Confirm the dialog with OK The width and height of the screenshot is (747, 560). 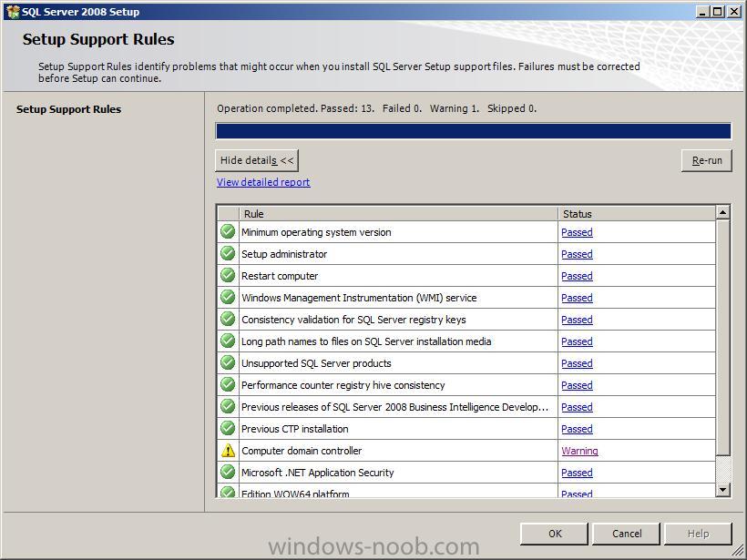pyautogui.click(x=555, y=534)
